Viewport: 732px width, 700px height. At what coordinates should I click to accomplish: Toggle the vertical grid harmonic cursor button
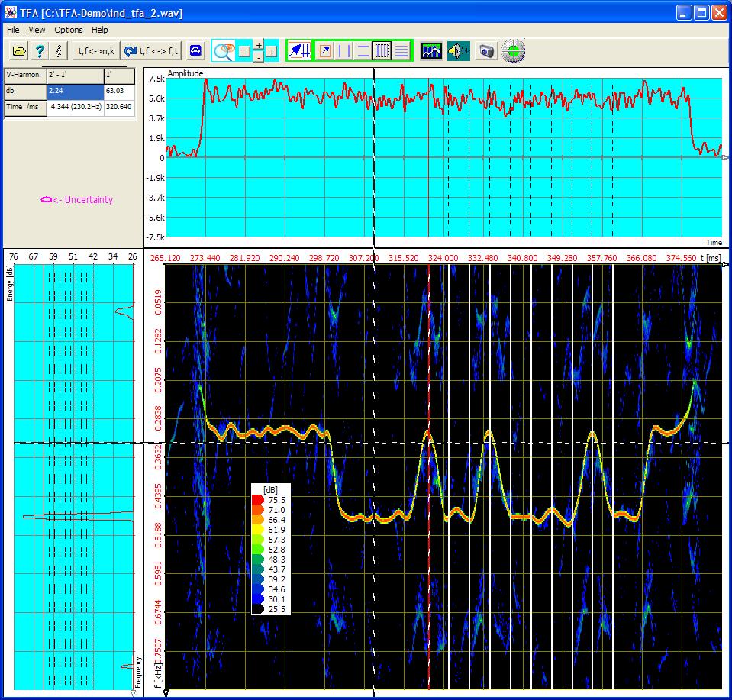point(382,51)
